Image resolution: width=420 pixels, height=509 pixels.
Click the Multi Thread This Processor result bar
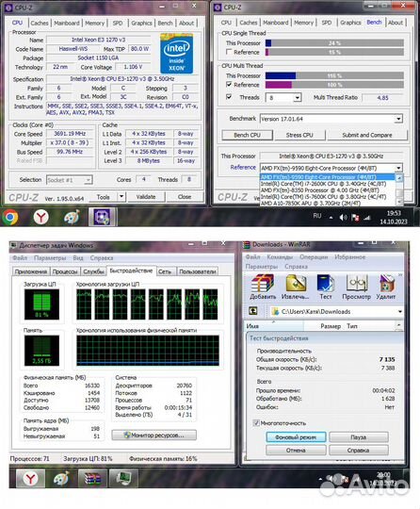(334, 75)
